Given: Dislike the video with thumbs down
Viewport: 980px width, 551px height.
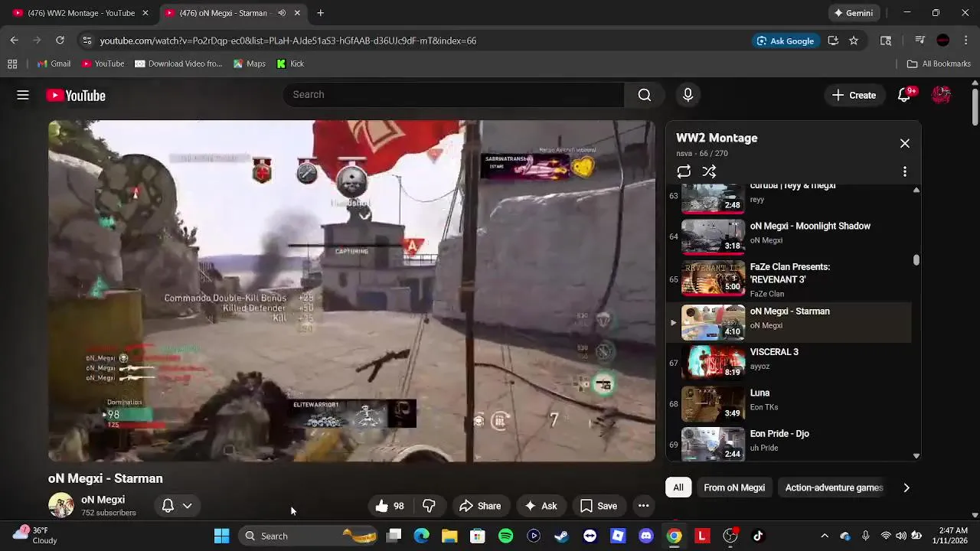Looking at the screenshot, I should (x=429, y=506).
